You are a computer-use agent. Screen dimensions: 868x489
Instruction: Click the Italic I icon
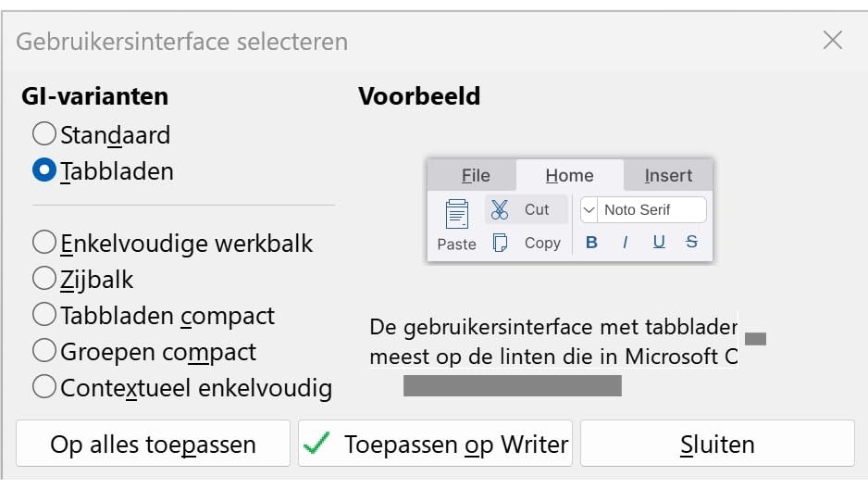tap(626, 243)
